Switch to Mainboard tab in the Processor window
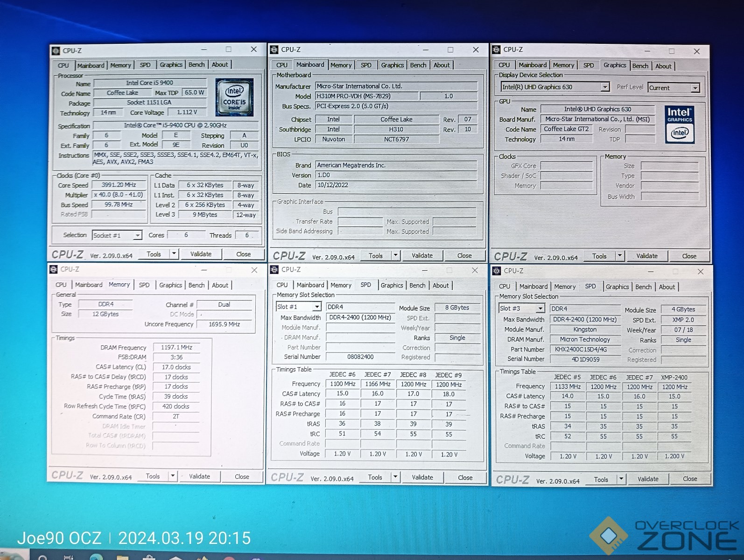The width and height of the screenshot is (744, 560). coord(91,65)
